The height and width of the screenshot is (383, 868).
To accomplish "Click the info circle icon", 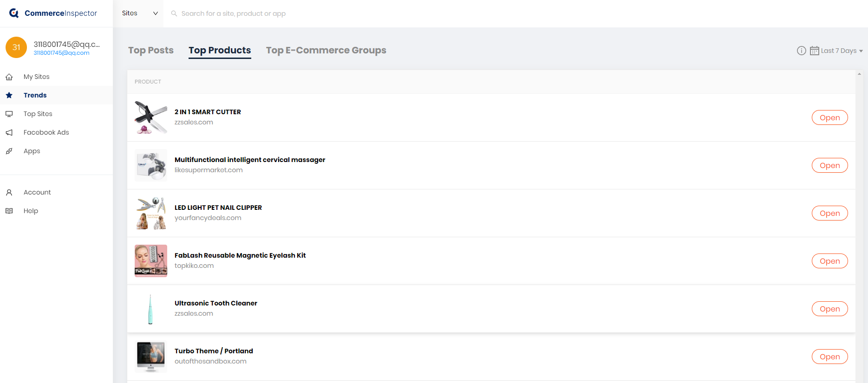I will (801, 51).
